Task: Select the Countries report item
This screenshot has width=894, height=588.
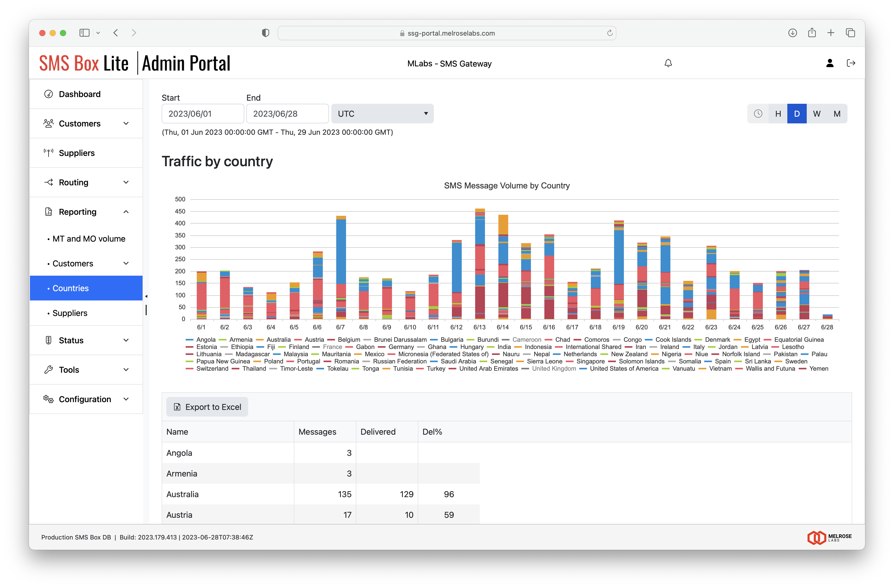Action: tap(86, 288)
